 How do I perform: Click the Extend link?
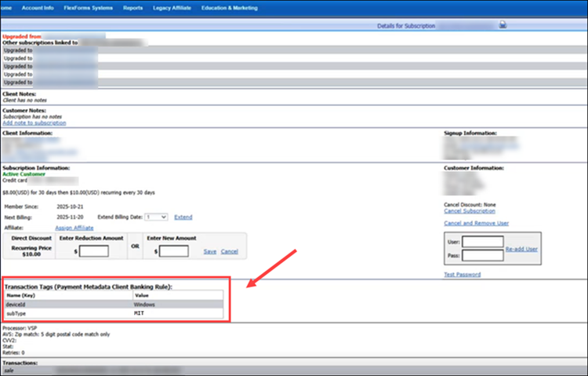tap(183, 217)
